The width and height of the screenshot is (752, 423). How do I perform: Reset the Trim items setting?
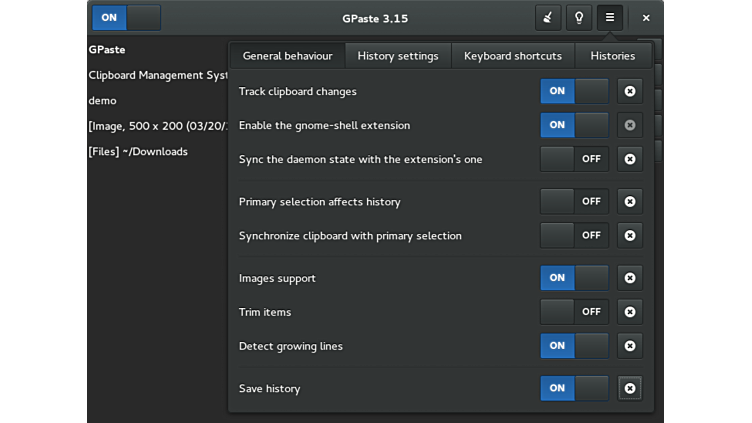coord(629,312)
